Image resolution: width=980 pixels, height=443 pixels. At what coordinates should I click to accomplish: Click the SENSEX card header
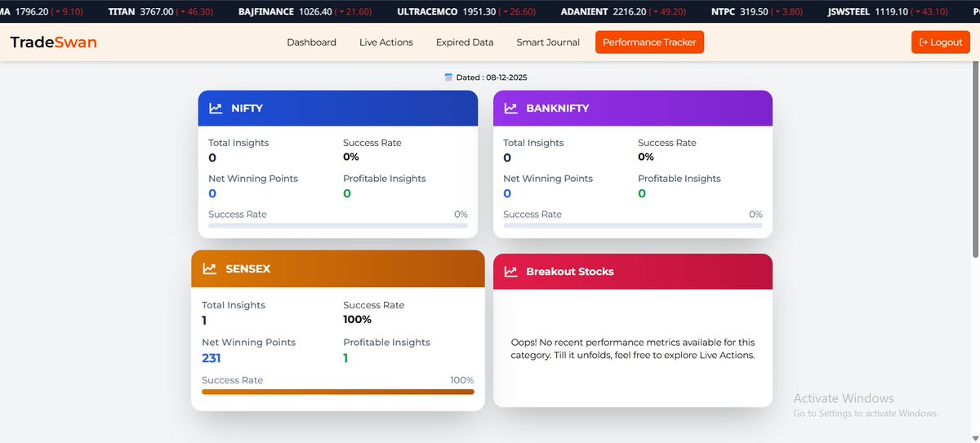(x=338, y=268)
